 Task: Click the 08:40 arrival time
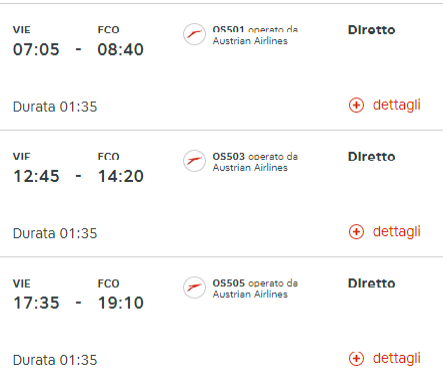pyautogui.click(x=121, y=49)
